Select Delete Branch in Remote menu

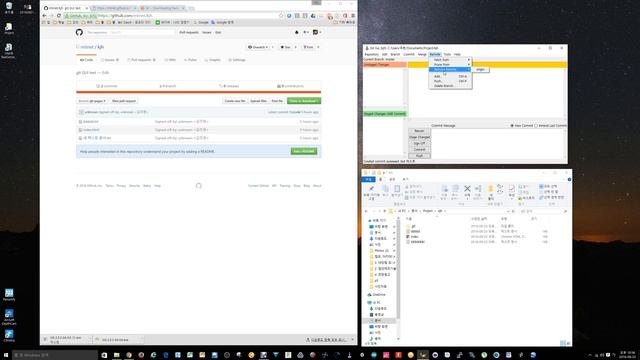(x=450, y=86)
